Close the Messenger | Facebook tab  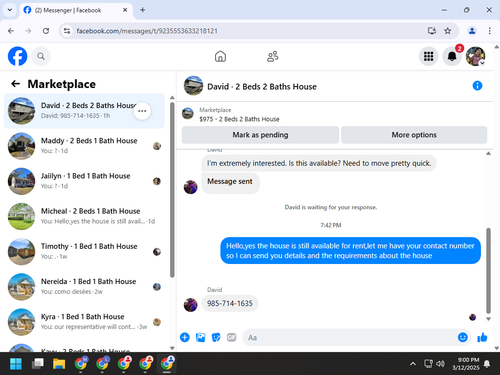tap(125, 10)
